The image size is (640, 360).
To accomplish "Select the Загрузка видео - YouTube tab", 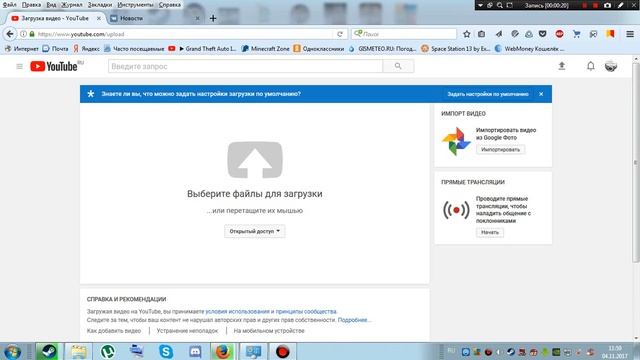I will tap(55, 18).
